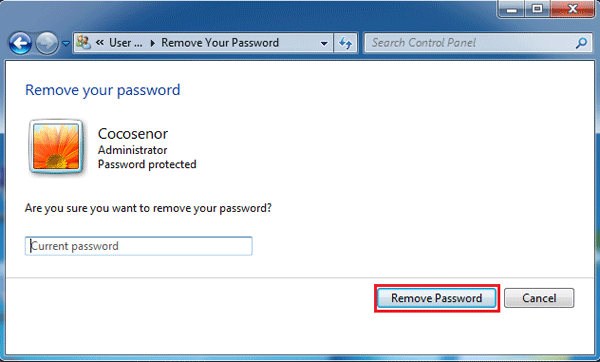Close the window with the red X
Viewport: 600px width, 362px height.
click(x=572, y=9)
